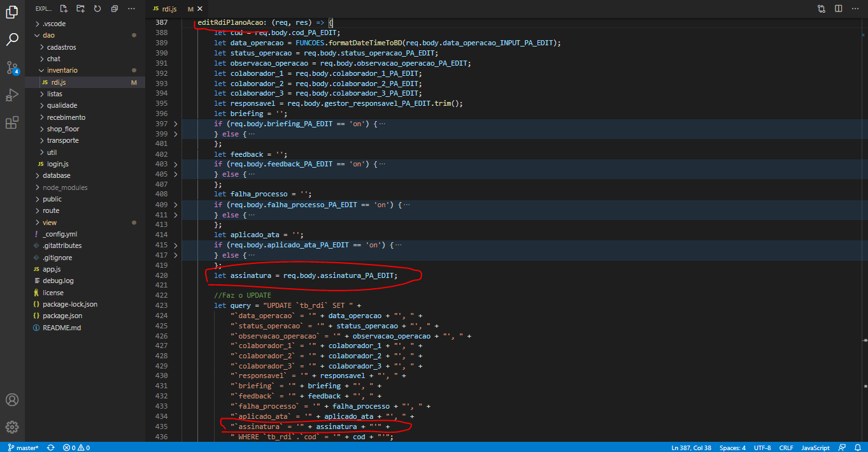Screen dimensions: 868x452
Task: Click the New File icon in Explorer
Action: point(64,8)
